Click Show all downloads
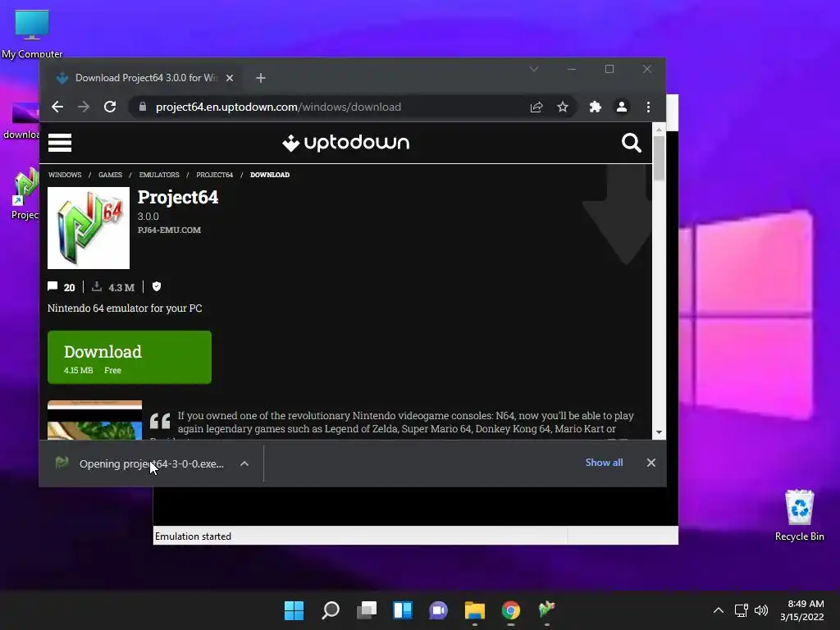This screenshot has height=630, width=840. click(x=604, y=463)
